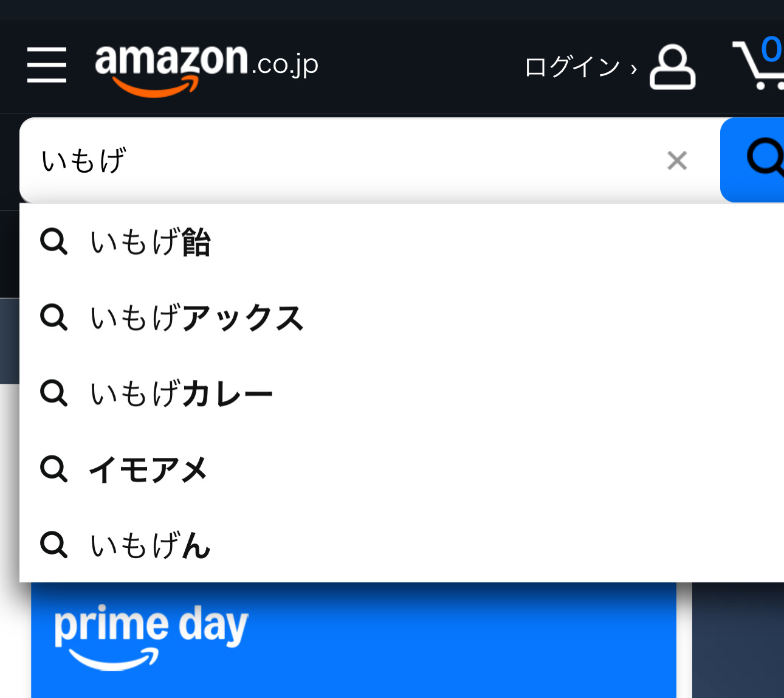Click the magnifier icon beside いもげアックス
Image resolution: width=784 pixels, height=698 pixels.
(53, 317)
